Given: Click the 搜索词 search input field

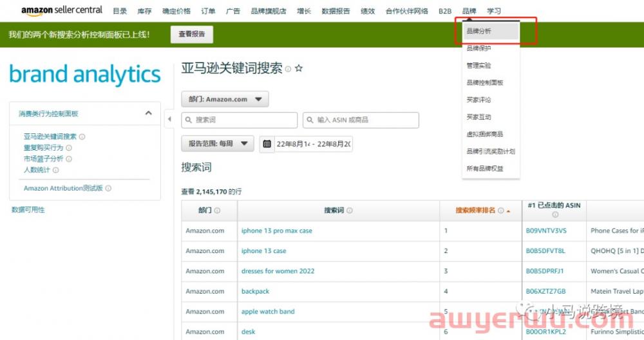Looking at the screenshot, I should (240, 120).
